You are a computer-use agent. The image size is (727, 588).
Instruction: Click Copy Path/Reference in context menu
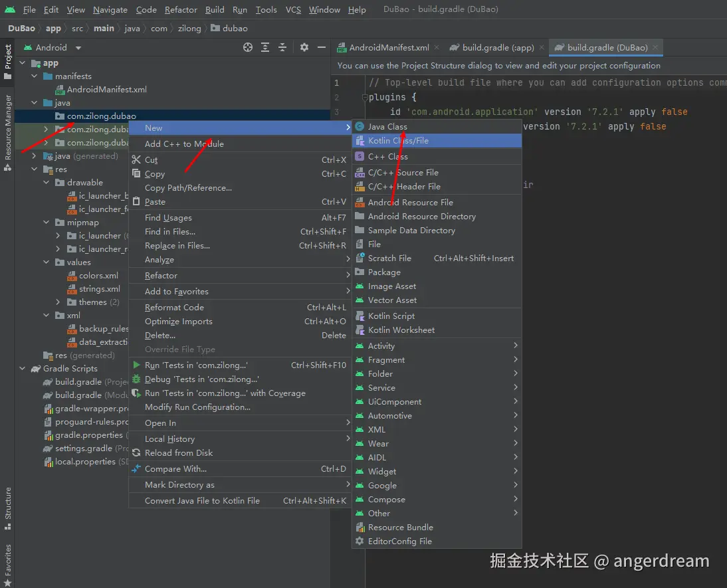(240, 188)
